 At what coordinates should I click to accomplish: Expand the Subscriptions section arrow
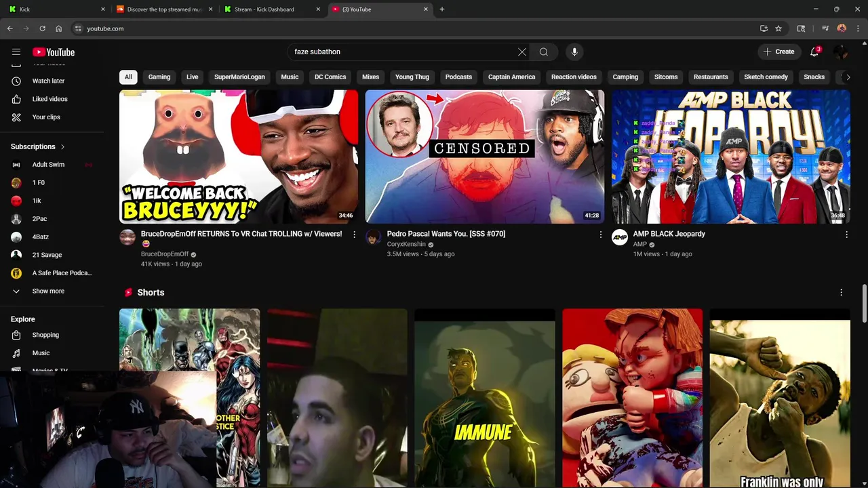point(62,146)
